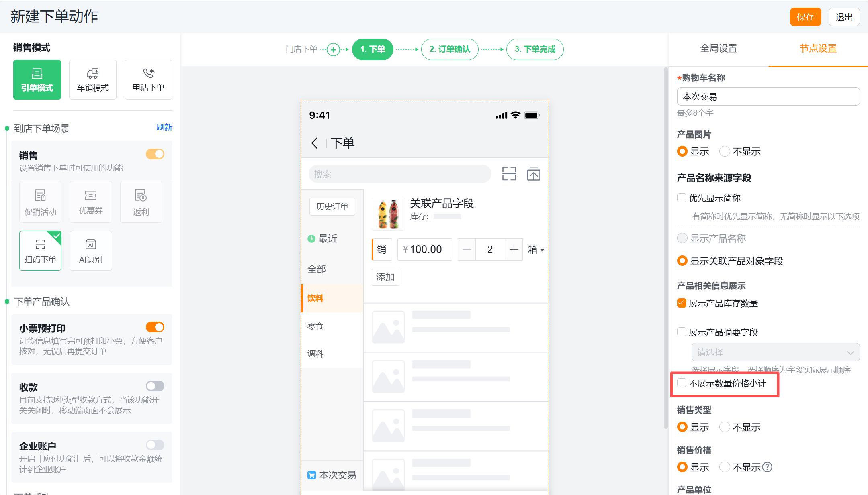The width and height of the screenshot is (868, 495).
Task: Tap the scan icon beside search bar
Action: tap(509, 174)
